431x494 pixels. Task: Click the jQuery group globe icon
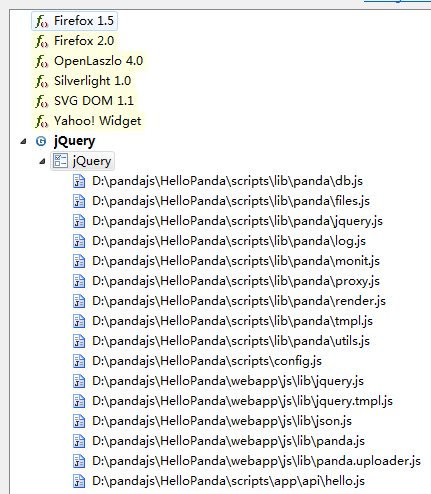coord(41,141)
